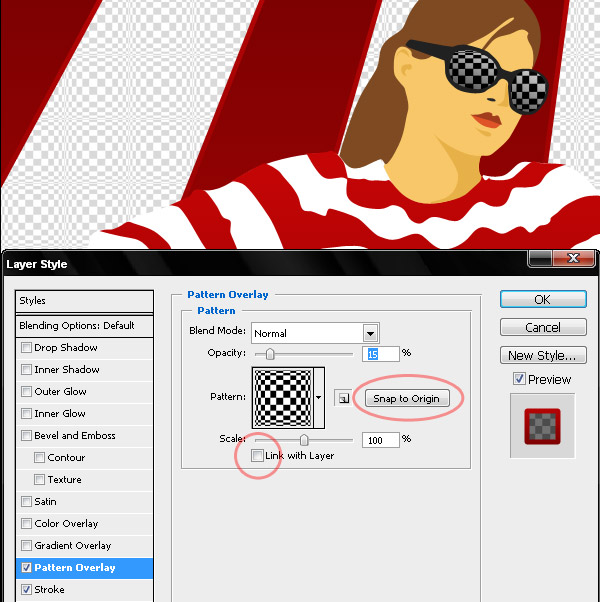Enable Inner Shadow checkbox
The image size is (600, 602).
26,369
